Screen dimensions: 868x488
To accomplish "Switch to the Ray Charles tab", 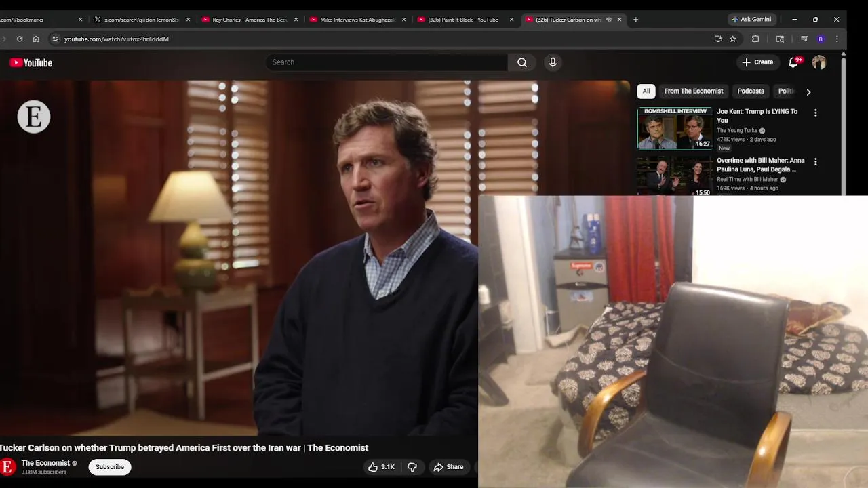I will coord(250,20).
